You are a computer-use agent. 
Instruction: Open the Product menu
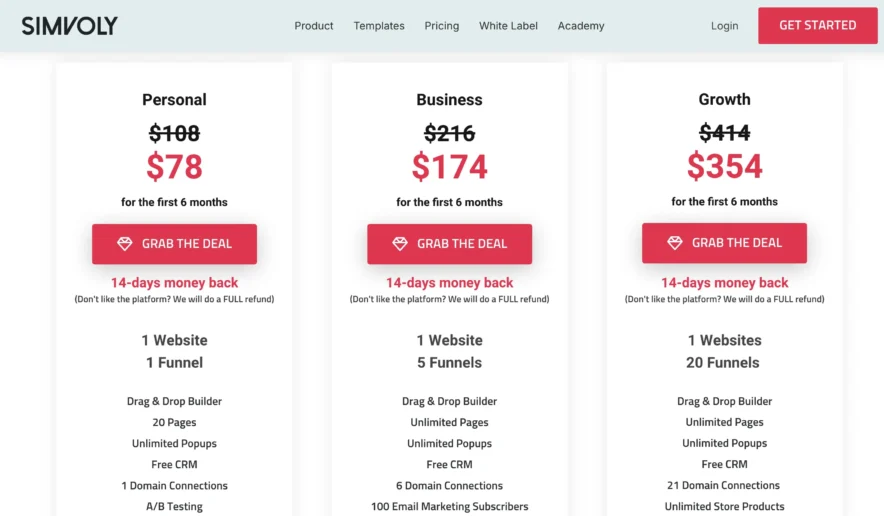pos(313,26)
